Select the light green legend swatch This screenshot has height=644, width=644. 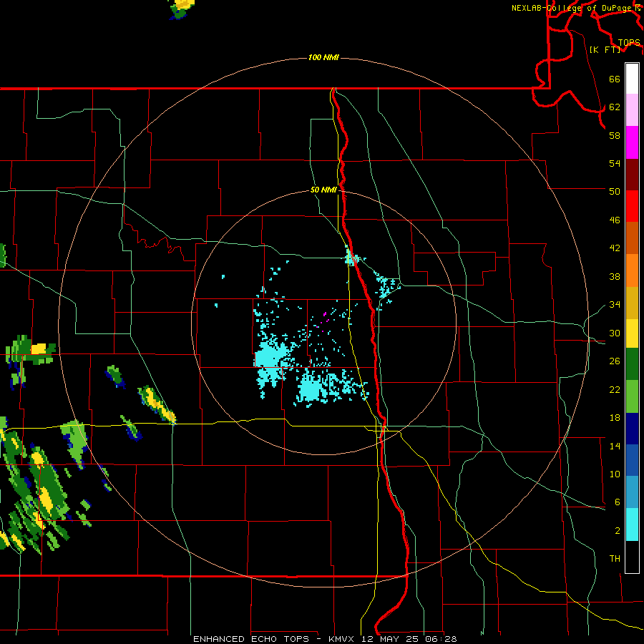(632, 396)
